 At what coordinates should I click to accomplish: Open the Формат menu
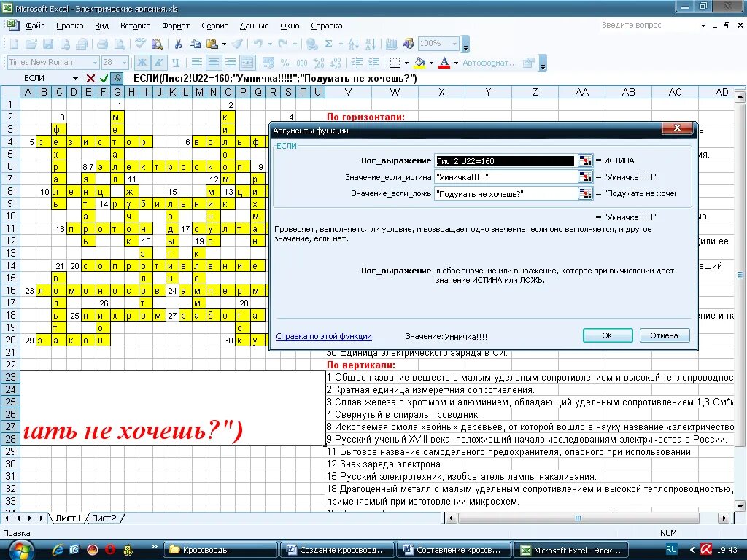coord(176,26)
